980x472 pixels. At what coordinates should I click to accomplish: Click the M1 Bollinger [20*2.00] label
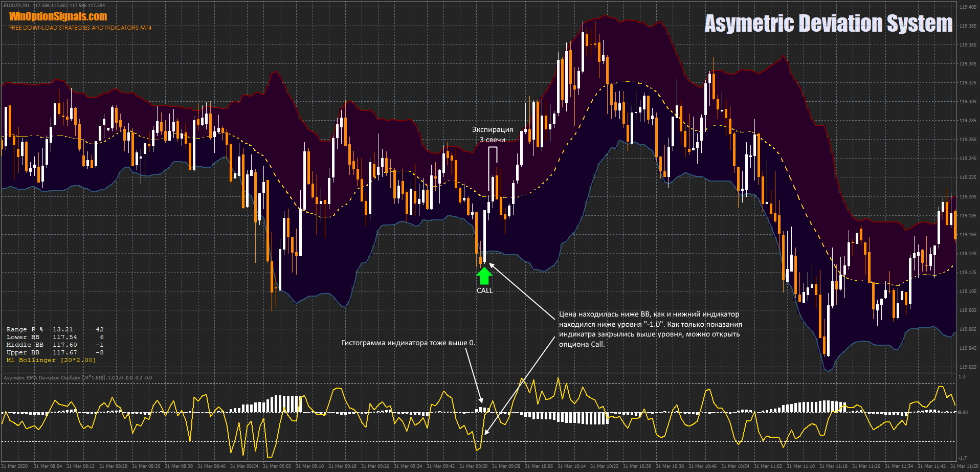point(51,360)
